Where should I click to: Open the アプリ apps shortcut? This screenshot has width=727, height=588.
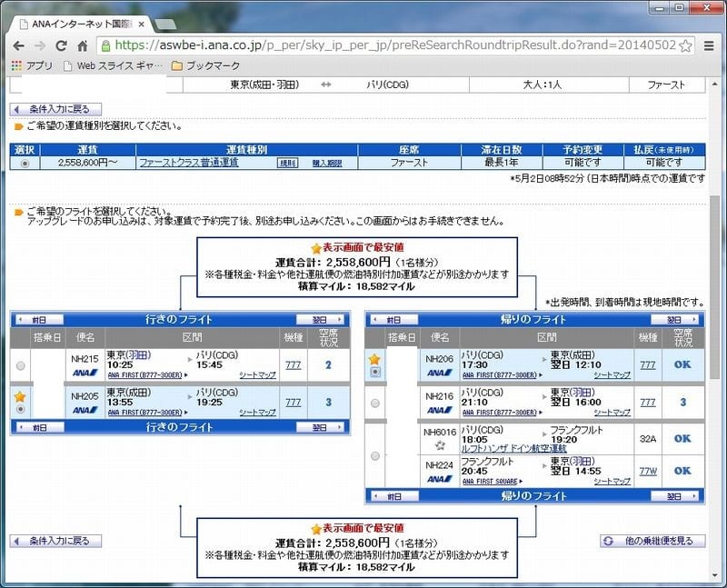(32, 65)
